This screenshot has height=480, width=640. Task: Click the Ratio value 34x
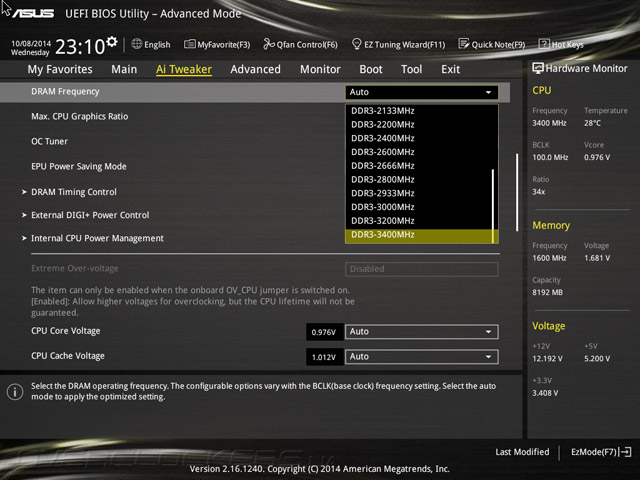(x=539, y=191)
